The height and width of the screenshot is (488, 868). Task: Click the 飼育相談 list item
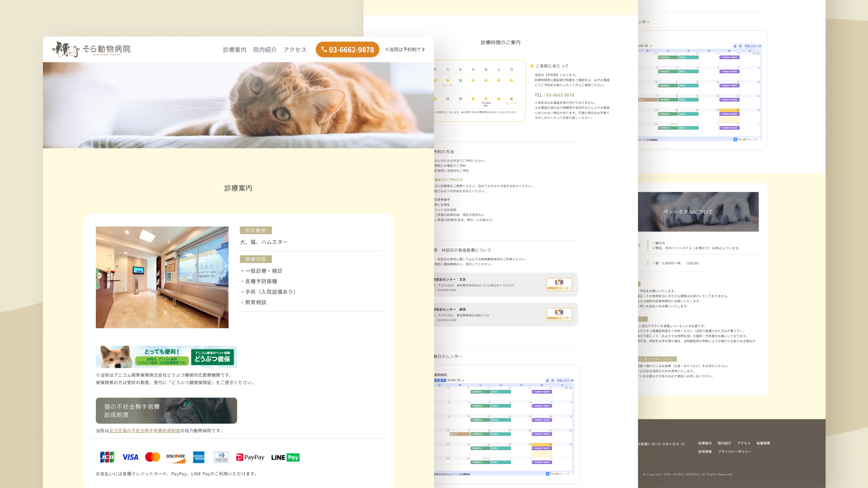[254, 302]
